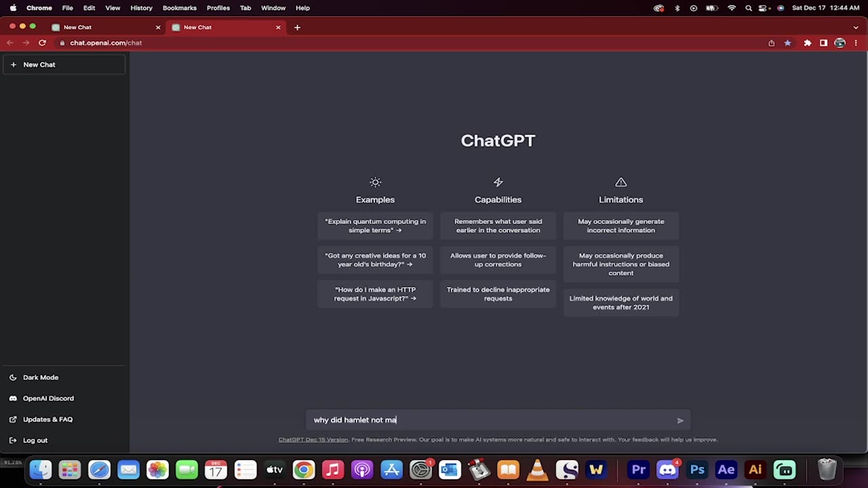The image size is (868, 488).
Task: Open the File menu
Action: (68, 8)
